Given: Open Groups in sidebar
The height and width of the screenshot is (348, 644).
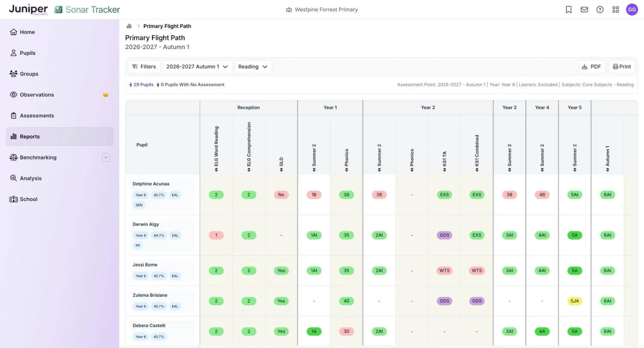Looking at the screenshot, I should 60,74.
